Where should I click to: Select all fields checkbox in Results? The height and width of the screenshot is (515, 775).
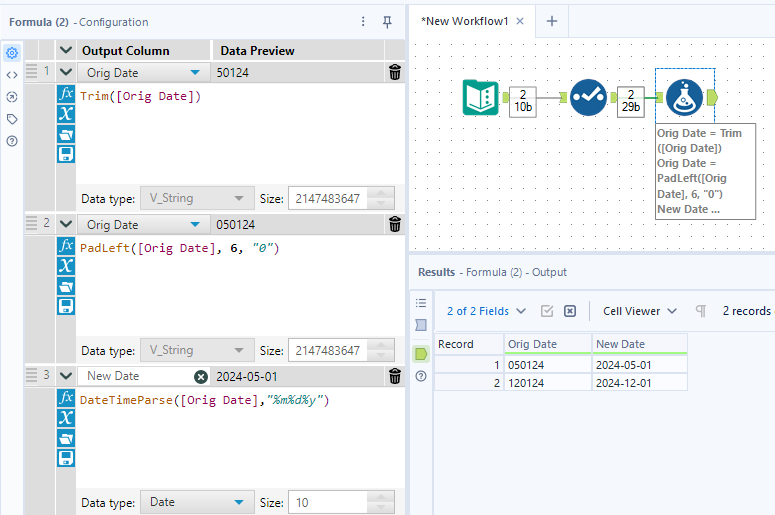(547, 311)
